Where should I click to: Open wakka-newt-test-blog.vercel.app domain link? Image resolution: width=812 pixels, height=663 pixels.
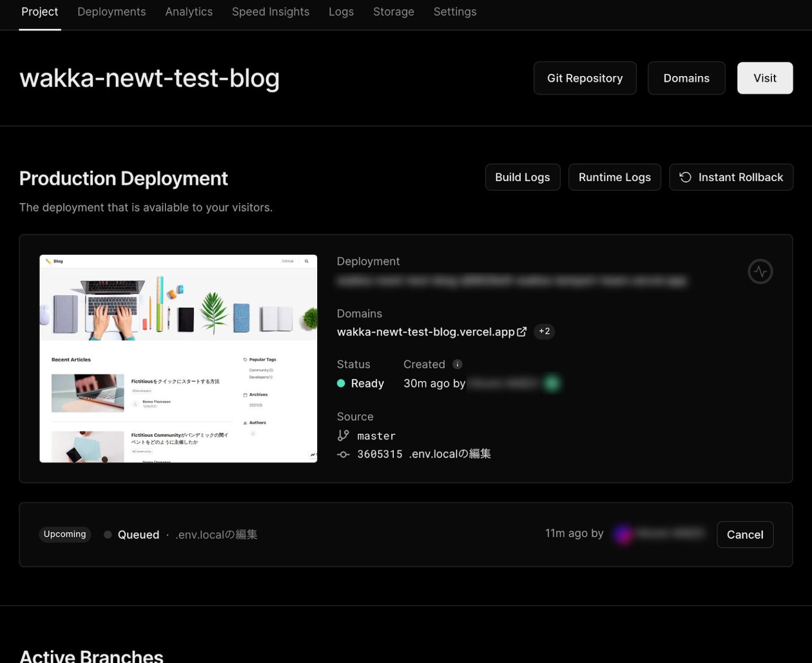pyautogui.click(x=425, y=332)
